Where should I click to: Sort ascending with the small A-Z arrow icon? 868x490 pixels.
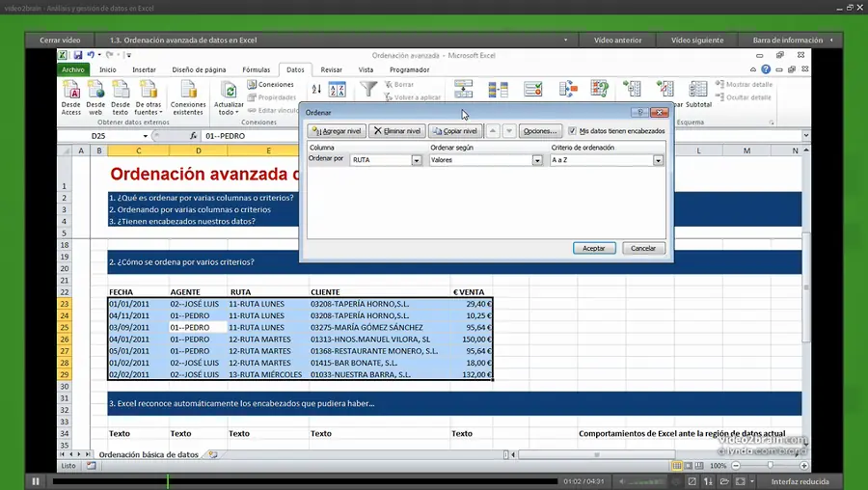click(316, 89)
